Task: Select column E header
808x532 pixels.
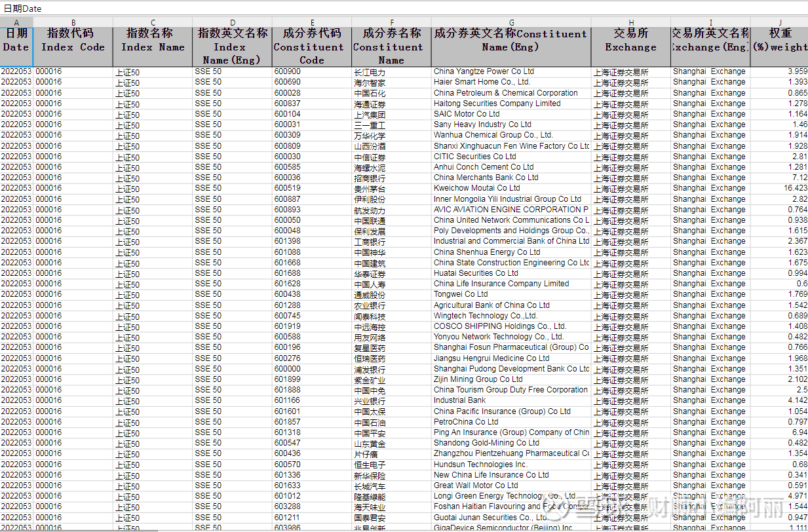Action: (x=311, y=22)
